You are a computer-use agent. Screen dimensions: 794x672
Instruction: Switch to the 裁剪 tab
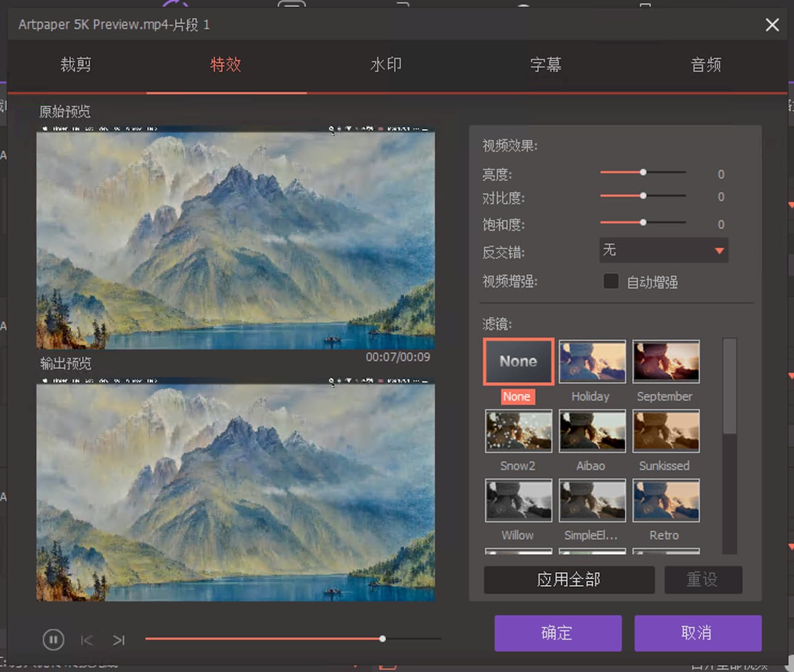[76, 65]
